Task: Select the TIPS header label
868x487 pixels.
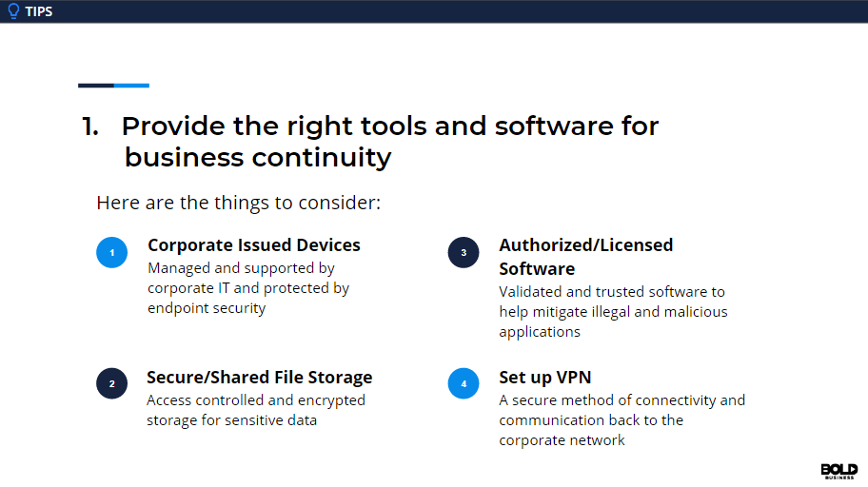Action: tap(39, 10)
